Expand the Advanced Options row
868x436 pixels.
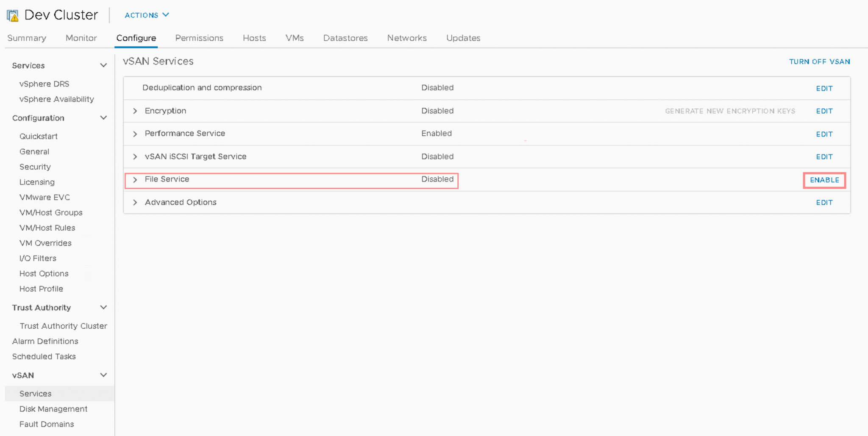click(135, 203)
